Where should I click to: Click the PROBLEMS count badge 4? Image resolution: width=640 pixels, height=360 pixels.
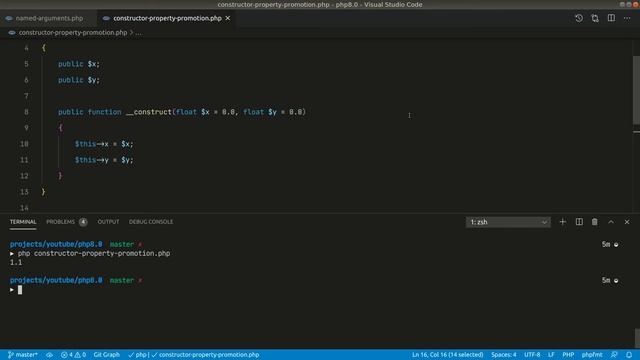(x=83, y=222)
